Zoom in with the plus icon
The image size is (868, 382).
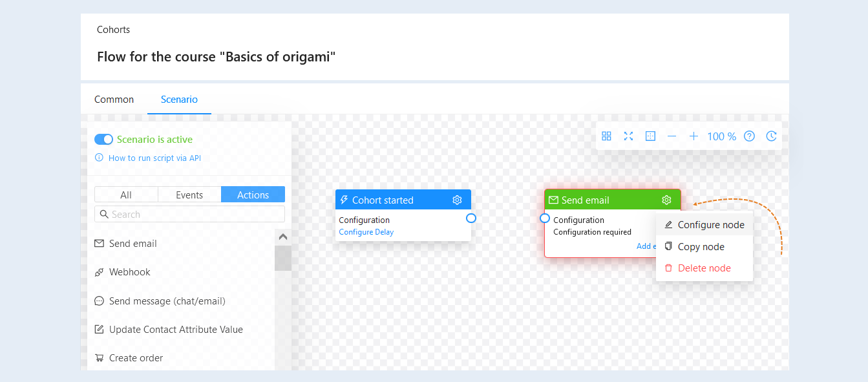point(693,136)
